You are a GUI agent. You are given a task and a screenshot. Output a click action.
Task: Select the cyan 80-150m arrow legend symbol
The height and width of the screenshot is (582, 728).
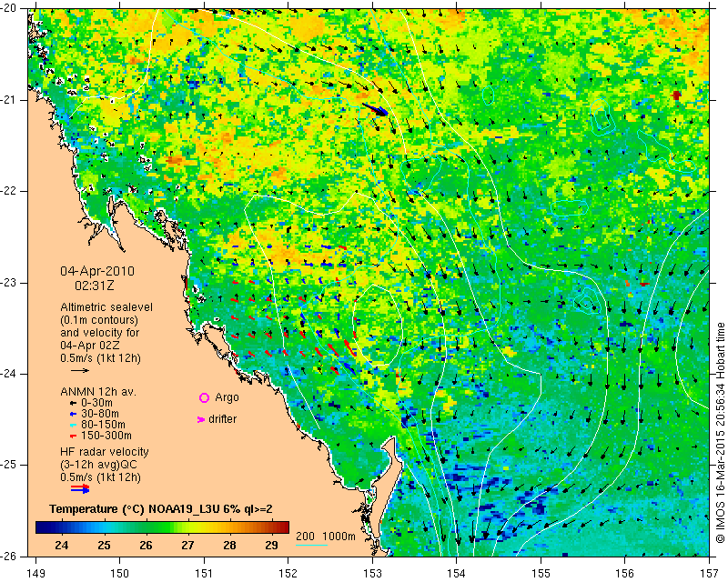click(73, 425)
